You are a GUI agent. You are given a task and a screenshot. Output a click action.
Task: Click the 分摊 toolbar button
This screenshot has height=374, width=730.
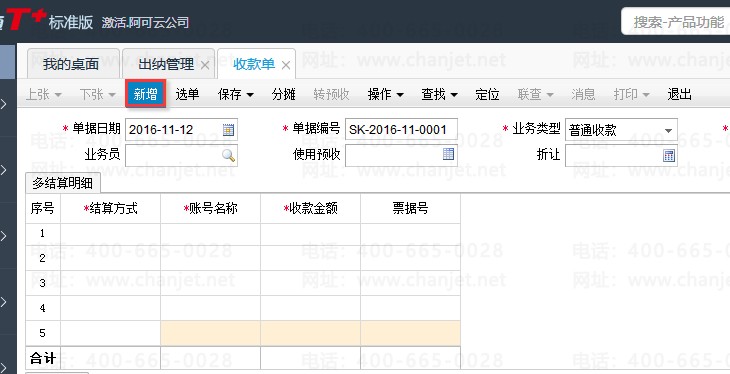tap(284, 95)
